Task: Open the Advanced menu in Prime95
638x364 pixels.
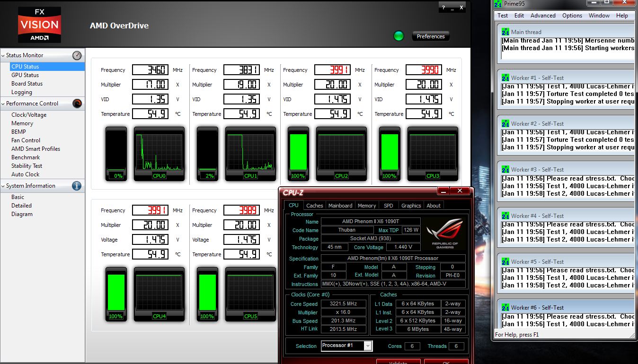Action: [x=543, y=16]
